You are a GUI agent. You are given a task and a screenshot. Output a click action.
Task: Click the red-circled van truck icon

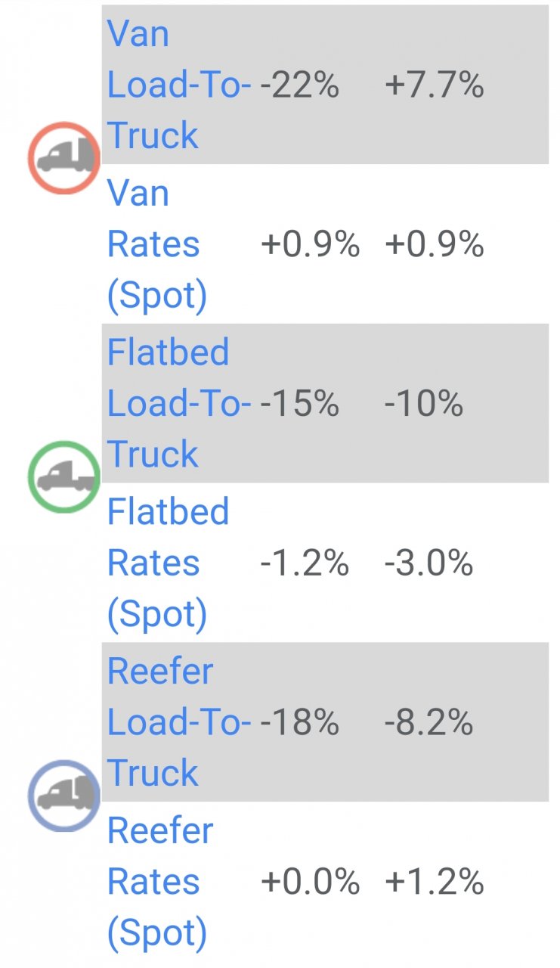(x=64, y=157)
